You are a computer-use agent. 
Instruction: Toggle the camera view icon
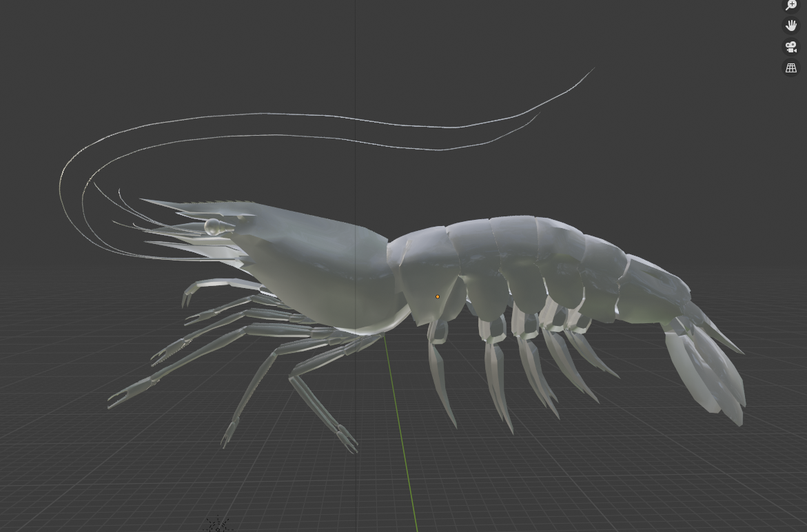coord(791,47)
